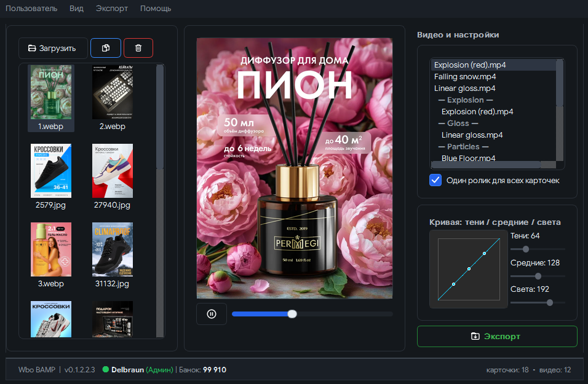Open the Вид menu

(x=76, y=9)
